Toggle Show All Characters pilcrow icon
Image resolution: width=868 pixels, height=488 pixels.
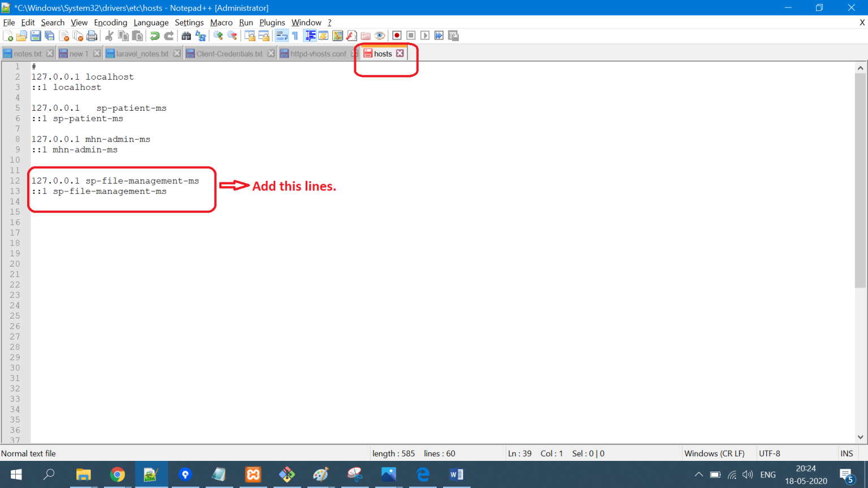(295, 36)
